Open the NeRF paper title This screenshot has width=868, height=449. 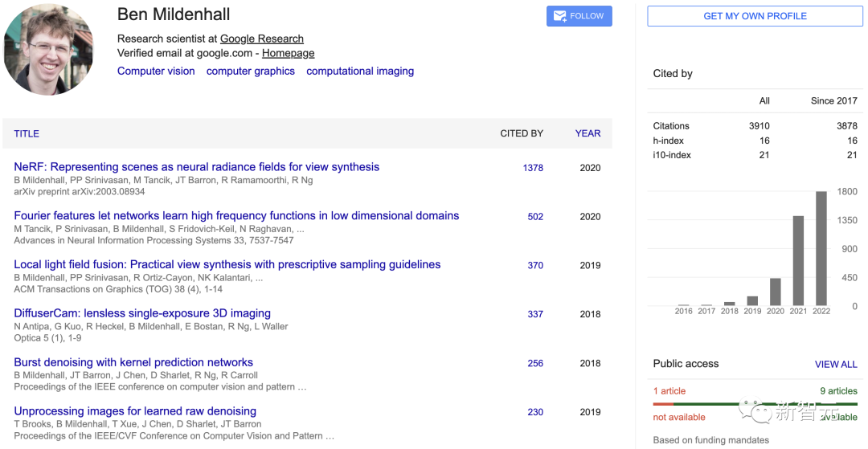point(196,167)
